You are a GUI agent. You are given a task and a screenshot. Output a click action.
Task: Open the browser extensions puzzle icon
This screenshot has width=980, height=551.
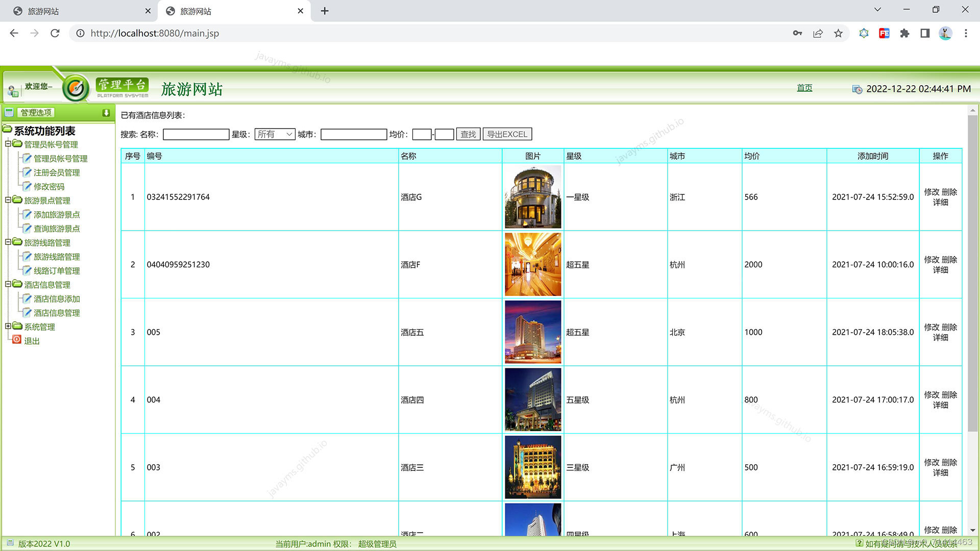(904, 33)
